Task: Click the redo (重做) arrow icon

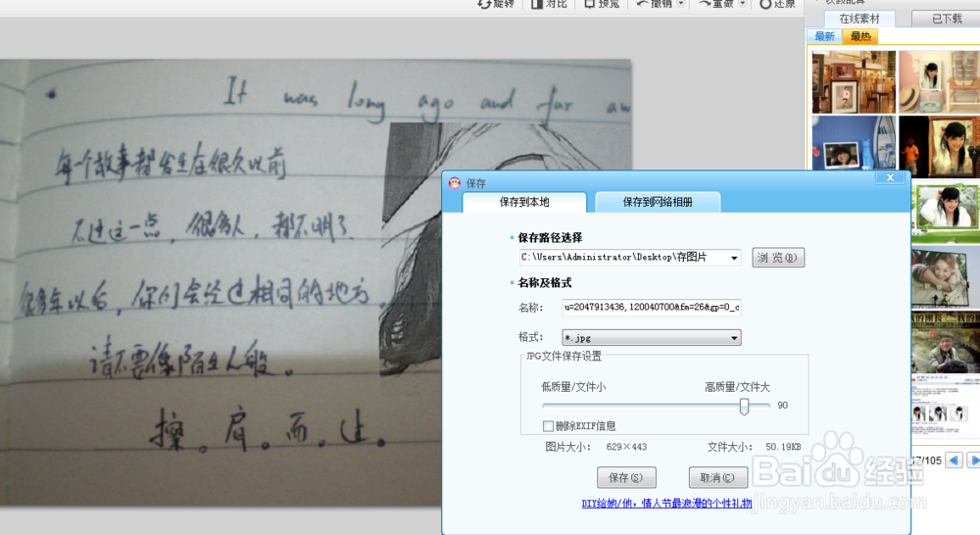Action: pos(705,4)
